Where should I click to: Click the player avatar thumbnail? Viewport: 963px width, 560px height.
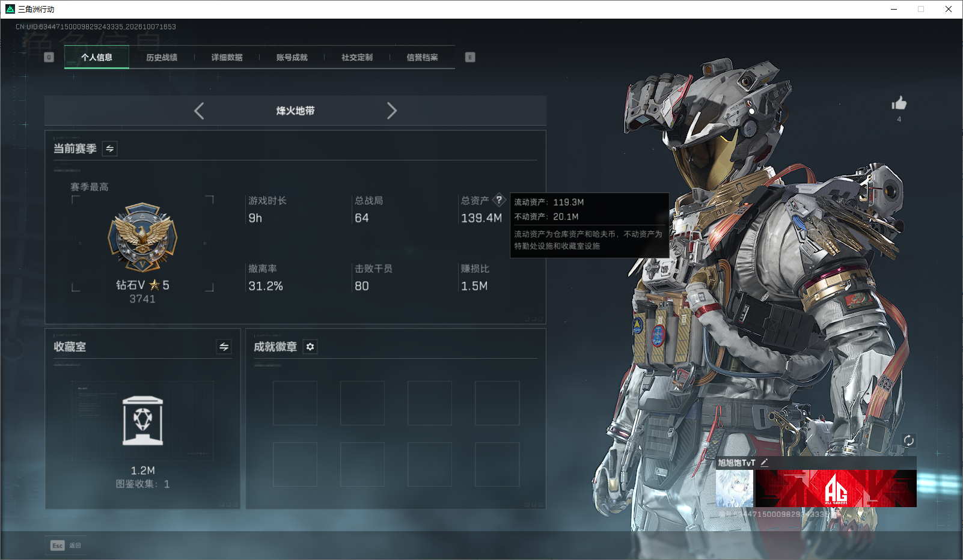tap(735, 488)
